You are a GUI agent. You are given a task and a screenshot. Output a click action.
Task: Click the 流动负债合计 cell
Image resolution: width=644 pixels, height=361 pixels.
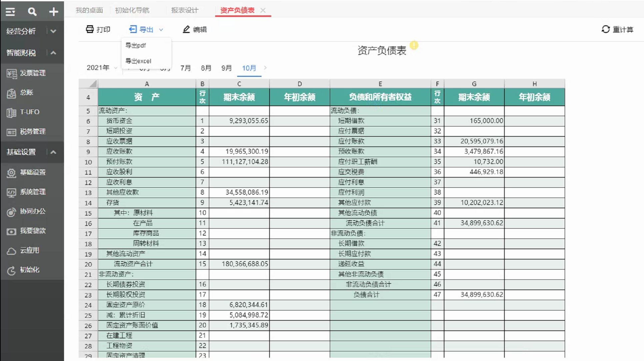[x=380, y=223]
